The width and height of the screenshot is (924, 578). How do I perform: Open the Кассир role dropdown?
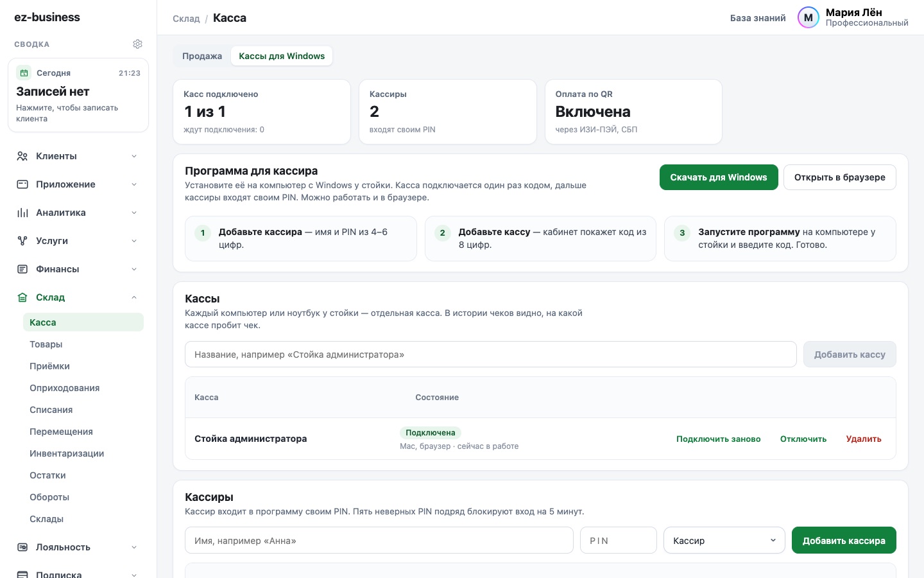tap(724, 540)
